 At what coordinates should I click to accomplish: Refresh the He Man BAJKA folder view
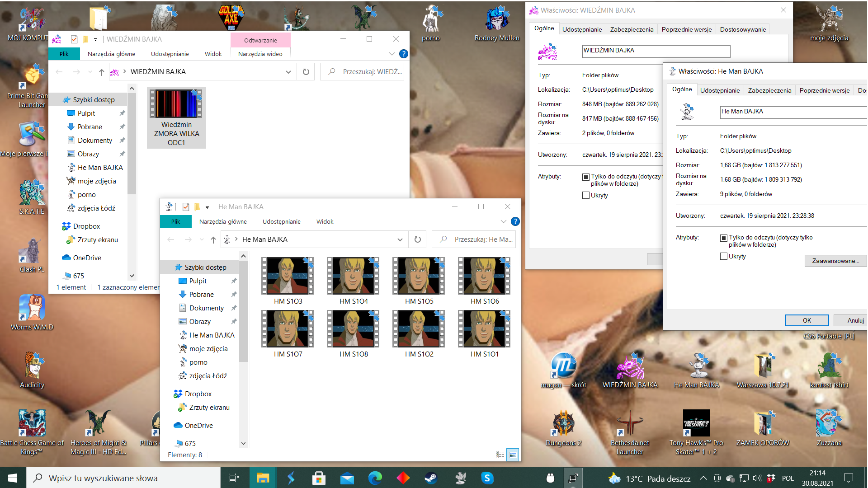tap(418, 239)
